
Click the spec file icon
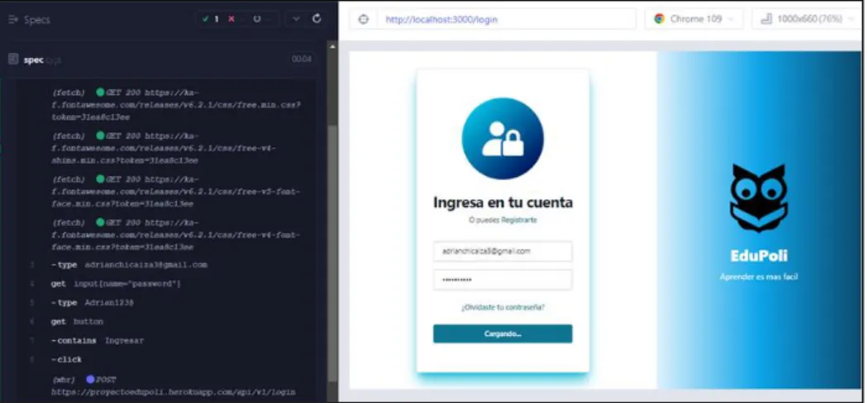13,60
